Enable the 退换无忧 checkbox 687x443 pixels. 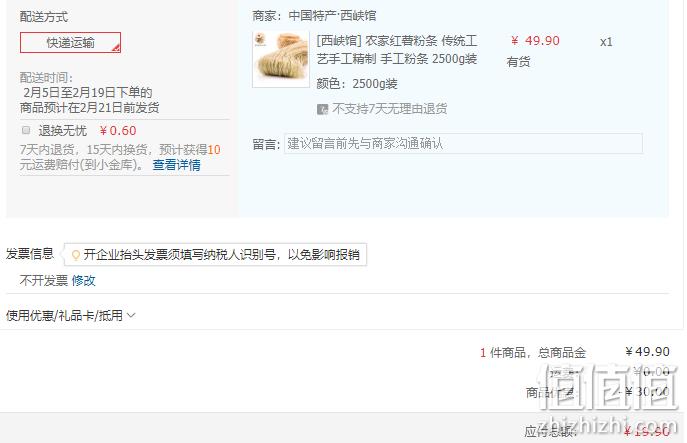(x=26, y=130)
